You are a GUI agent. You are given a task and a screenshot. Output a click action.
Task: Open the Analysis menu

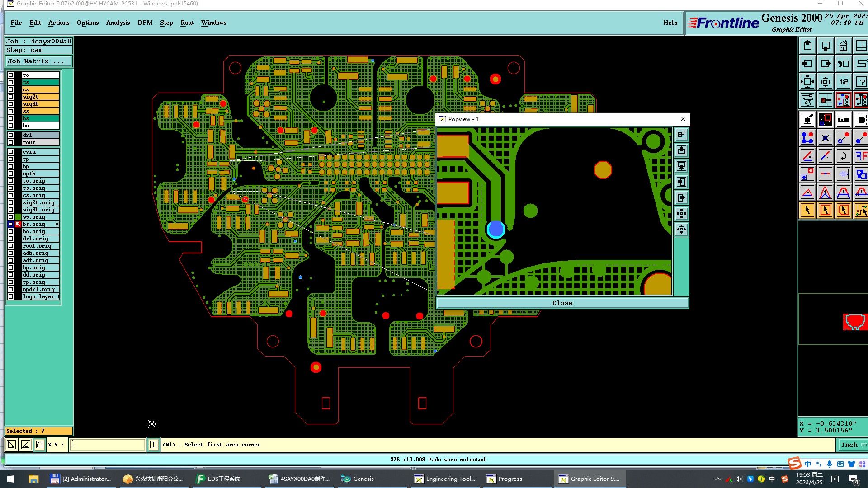[118, 23]
